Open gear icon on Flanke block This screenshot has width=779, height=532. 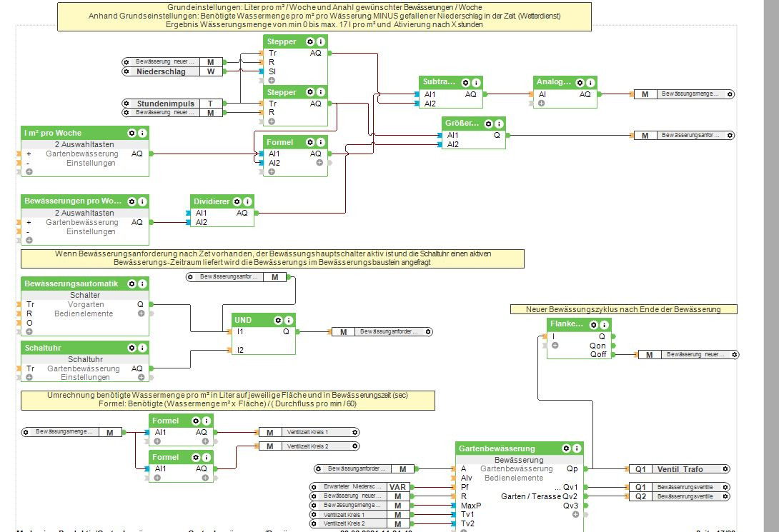[594, 325]
